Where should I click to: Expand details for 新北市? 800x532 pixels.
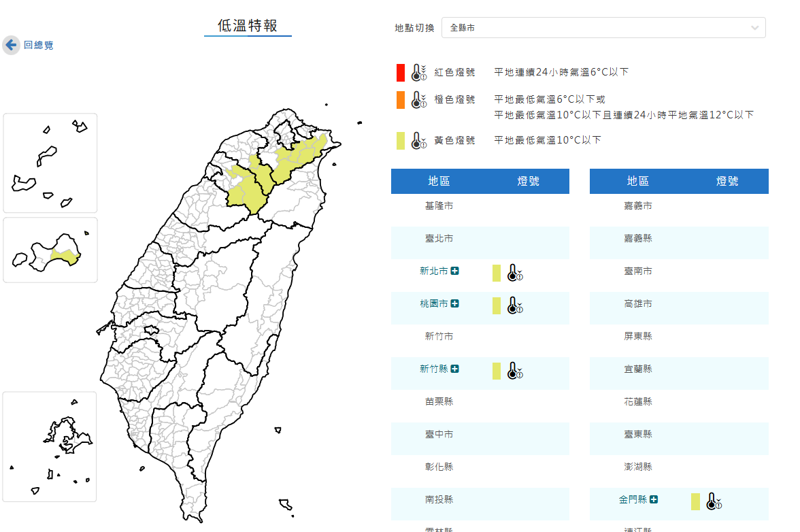pos(454,270)
